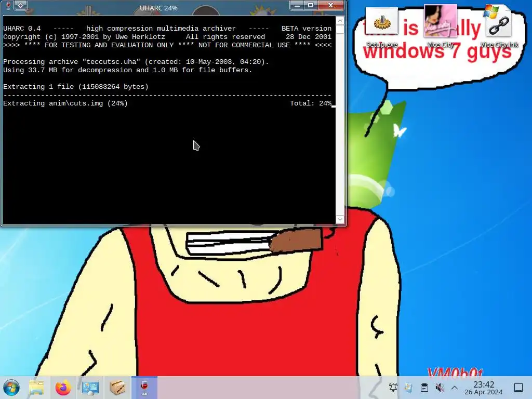The width and height of the screenshot is (532, 399).
Task: Open the clipboard tray icon
Action: (x=424, y=388)
